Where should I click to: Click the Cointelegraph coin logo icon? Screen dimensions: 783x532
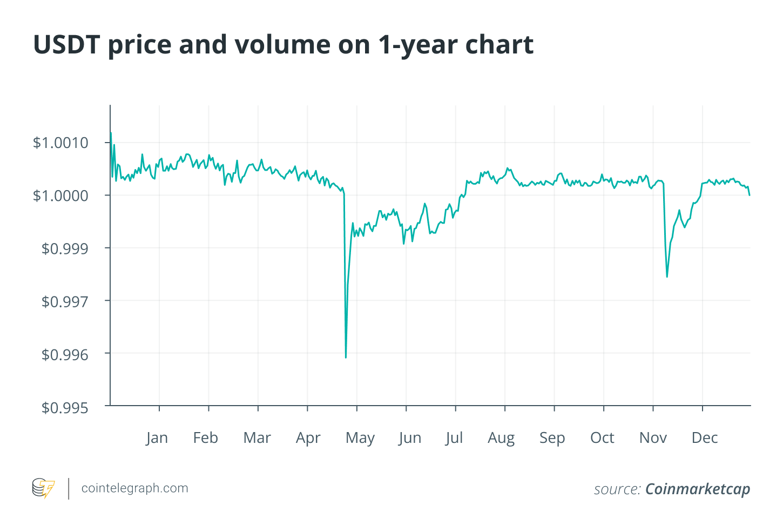click(x=43, y=488)
